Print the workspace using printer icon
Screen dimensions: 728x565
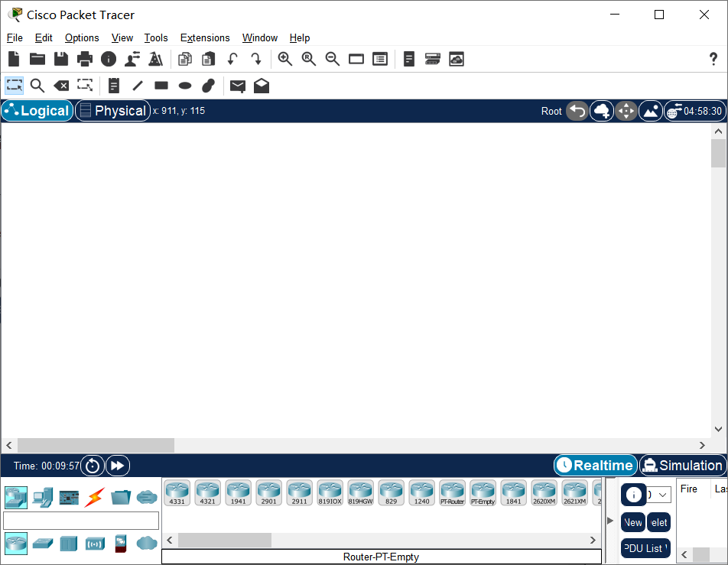click(84, 59)
